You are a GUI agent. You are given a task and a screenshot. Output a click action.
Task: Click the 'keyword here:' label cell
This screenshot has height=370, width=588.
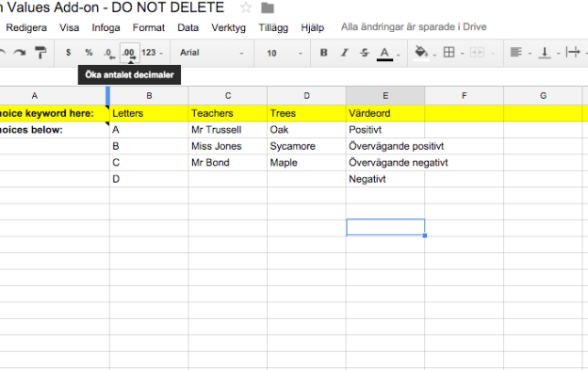click(x=55, y=113)
